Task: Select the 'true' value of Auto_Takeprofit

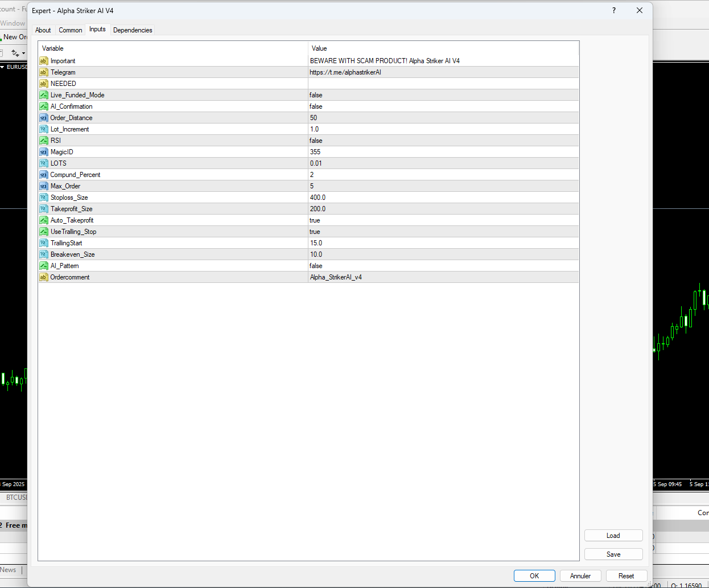Action: point(443,220)
